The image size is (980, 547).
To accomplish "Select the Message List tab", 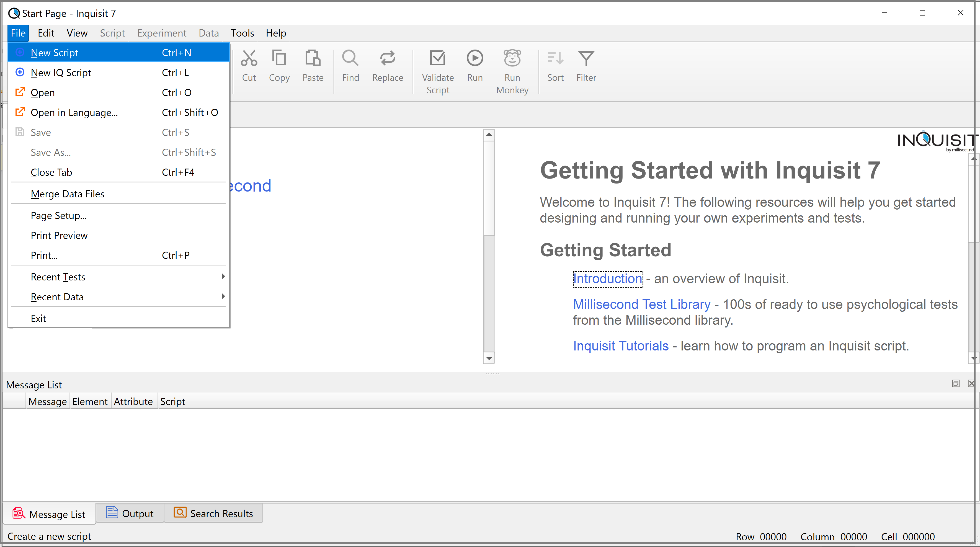I will point(49,514).
